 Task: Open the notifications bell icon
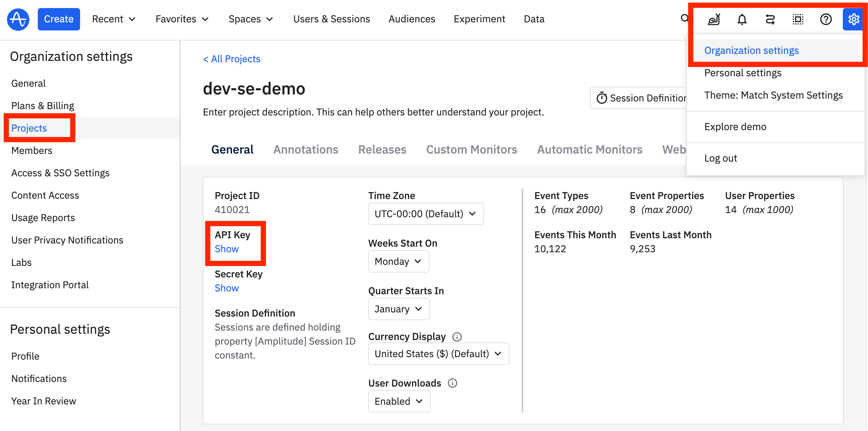click(x=742, y=19)
